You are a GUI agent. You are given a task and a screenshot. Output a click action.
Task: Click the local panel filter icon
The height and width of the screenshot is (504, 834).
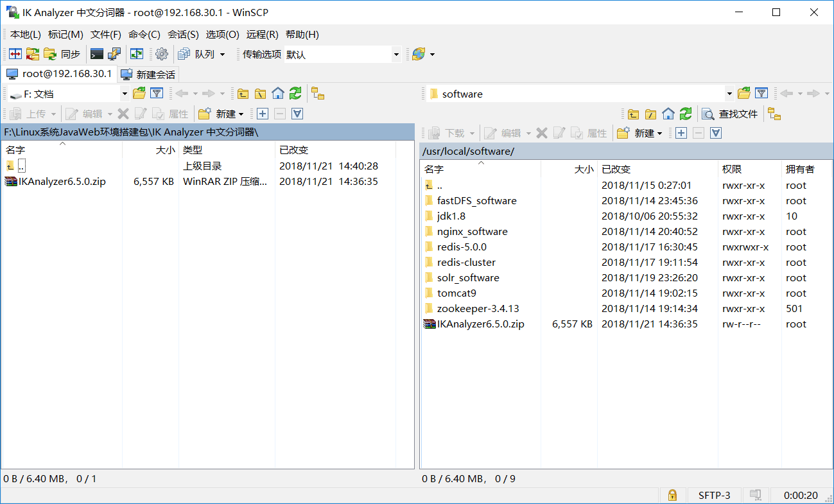pyautogui.click(x=156, y=94)
